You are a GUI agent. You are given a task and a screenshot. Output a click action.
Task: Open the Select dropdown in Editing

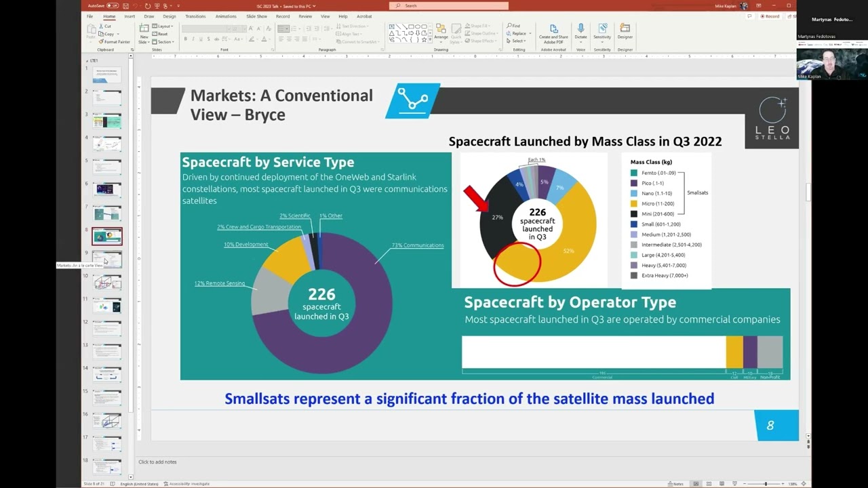pos(517,41)
